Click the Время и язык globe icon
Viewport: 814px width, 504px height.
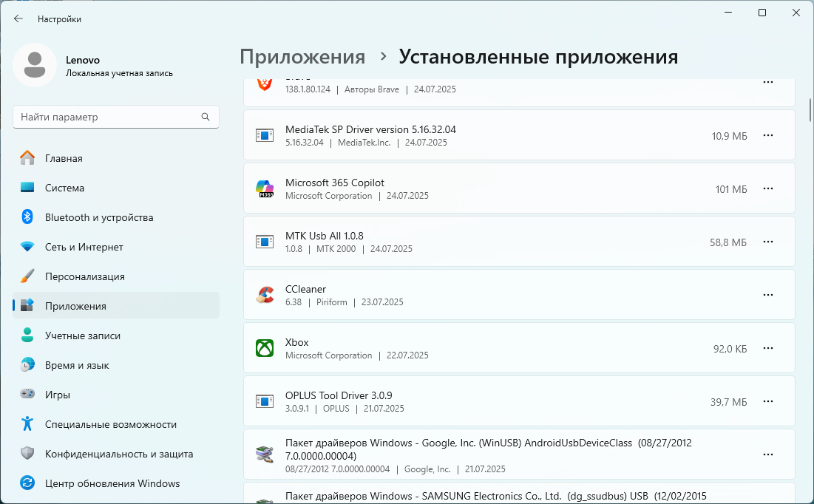coord(27,364)
